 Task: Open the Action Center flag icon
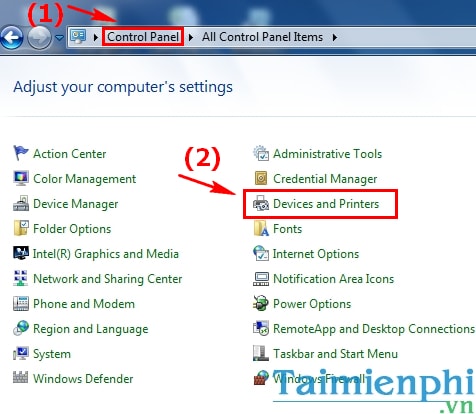coord(21,153)
